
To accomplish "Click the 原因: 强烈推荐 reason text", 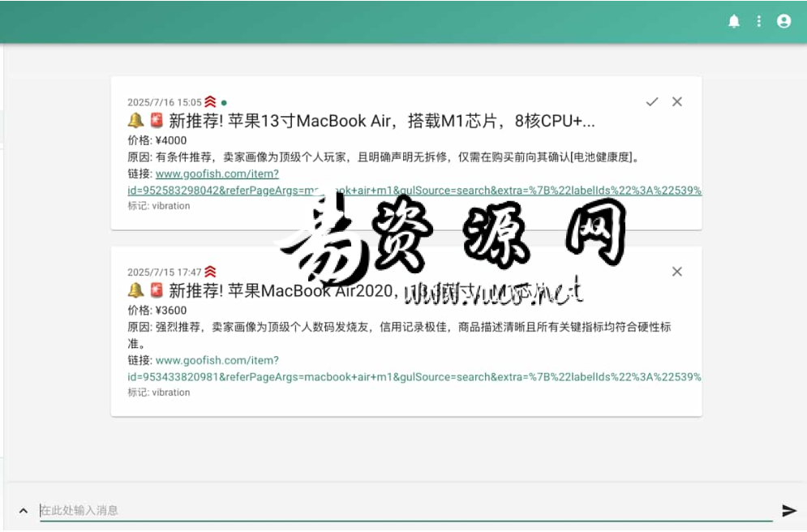I will (x=399, y=335).
